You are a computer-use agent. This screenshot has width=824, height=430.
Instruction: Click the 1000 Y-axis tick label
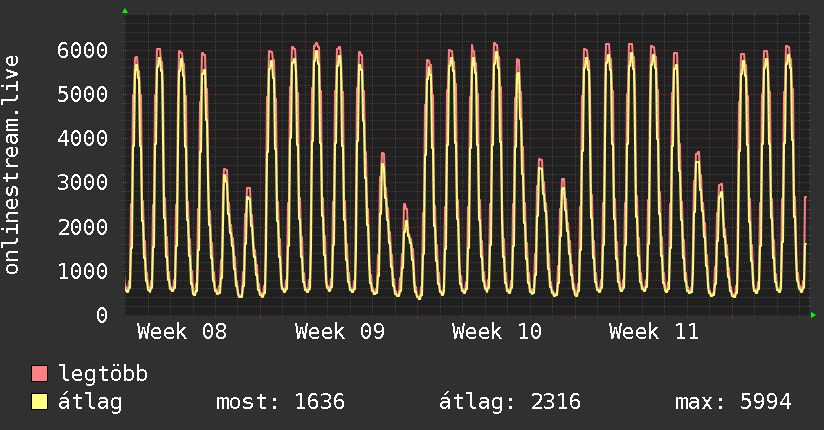click(x=81, y=271)
